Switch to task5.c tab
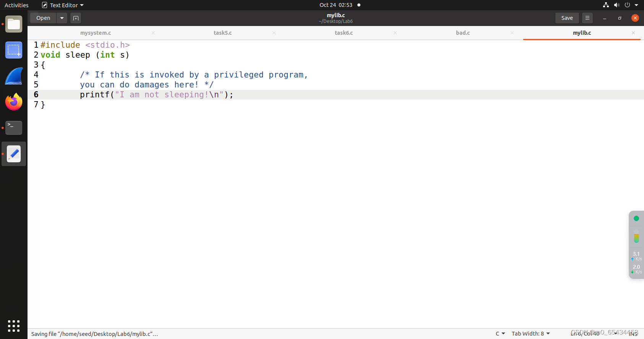 [223, 33]
